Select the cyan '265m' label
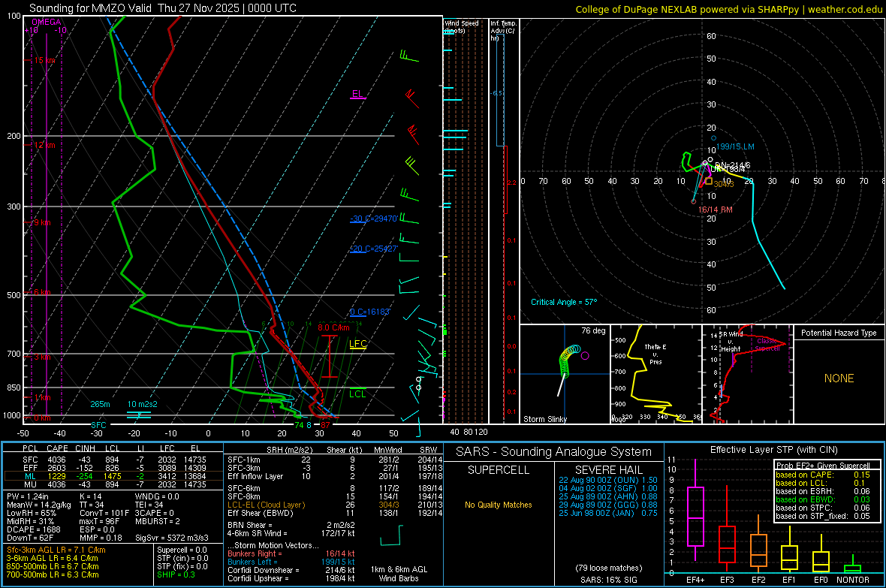The image size is (886, 588). point(100,404)
